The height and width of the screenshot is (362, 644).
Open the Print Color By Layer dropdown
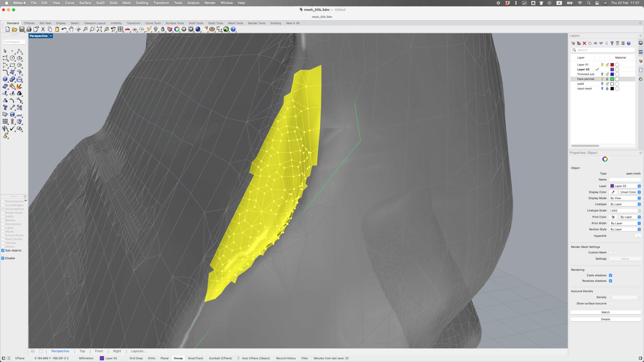(x=630, y=217)
